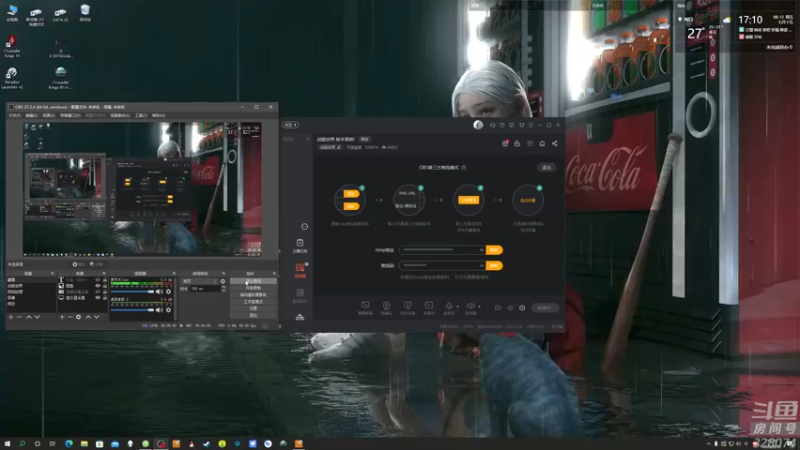Click the streaming button atop OBS Controls

tap(253, 281)
